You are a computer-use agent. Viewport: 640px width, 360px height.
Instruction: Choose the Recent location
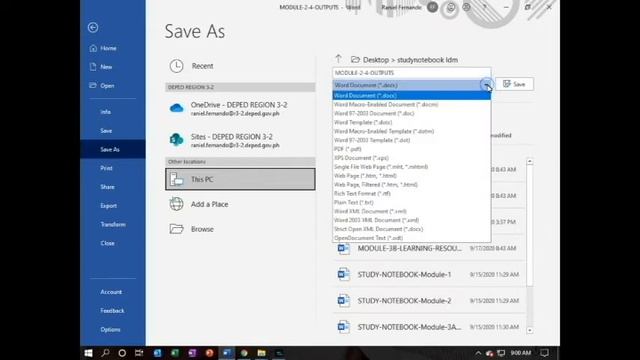[x=240, y=66]
